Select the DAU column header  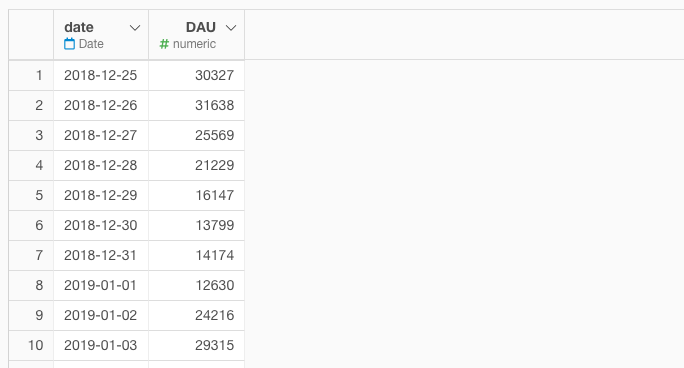point(197,35)
